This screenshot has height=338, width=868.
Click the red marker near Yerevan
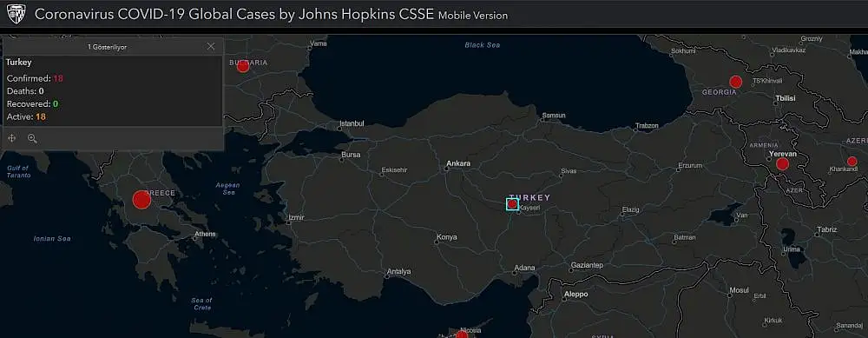coord(782,164)
